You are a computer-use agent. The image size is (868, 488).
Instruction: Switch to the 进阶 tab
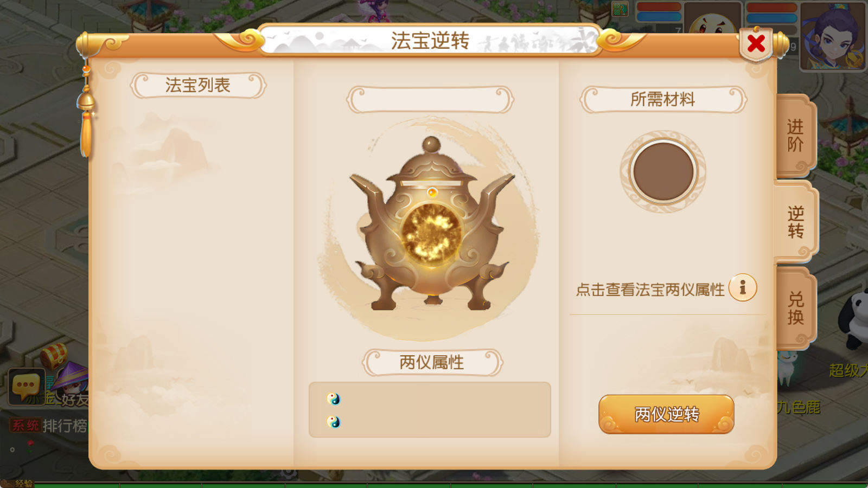pyautogui.click(x=795, y=136)
